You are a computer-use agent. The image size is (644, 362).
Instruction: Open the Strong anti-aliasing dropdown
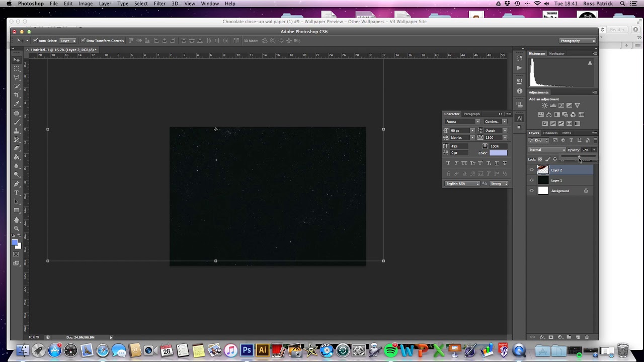499,184
